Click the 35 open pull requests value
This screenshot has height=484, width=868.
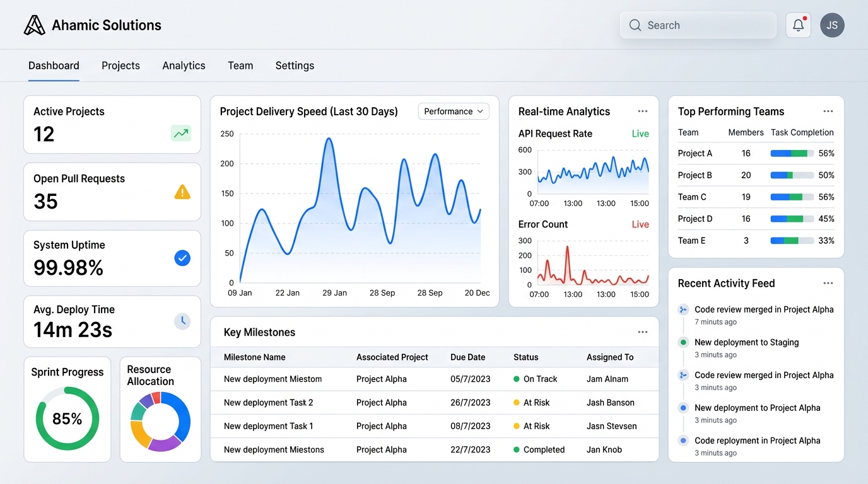45,201
